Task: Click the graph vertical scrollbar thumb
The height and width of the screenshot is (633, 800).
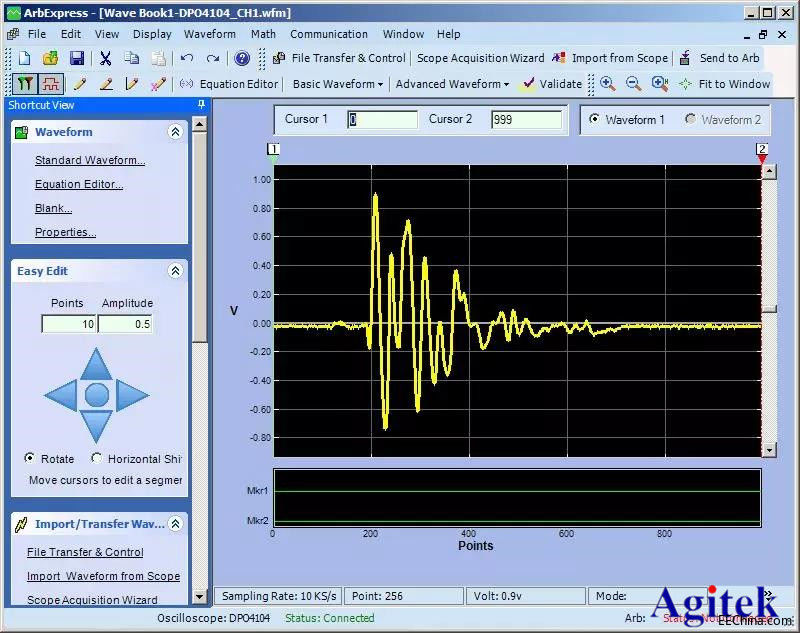Action: pyautogui.click(x=769, y=309)
